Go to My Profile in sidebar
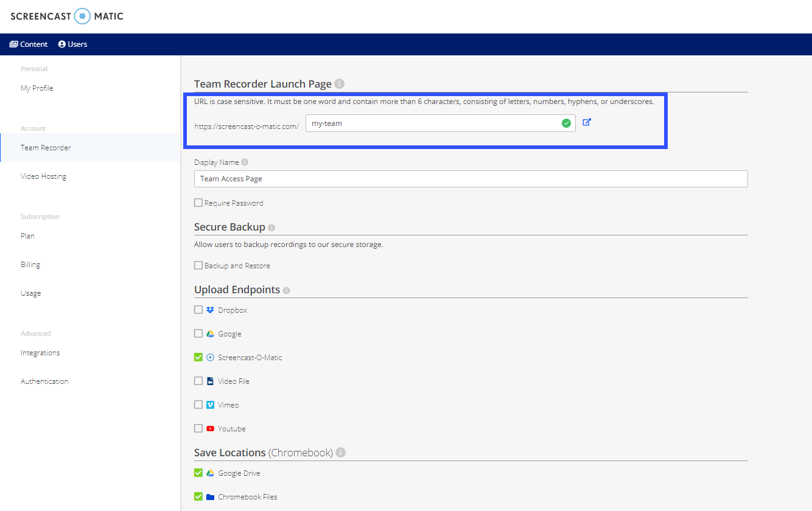The height and width of the screenshot is (511, 812). 37,88
